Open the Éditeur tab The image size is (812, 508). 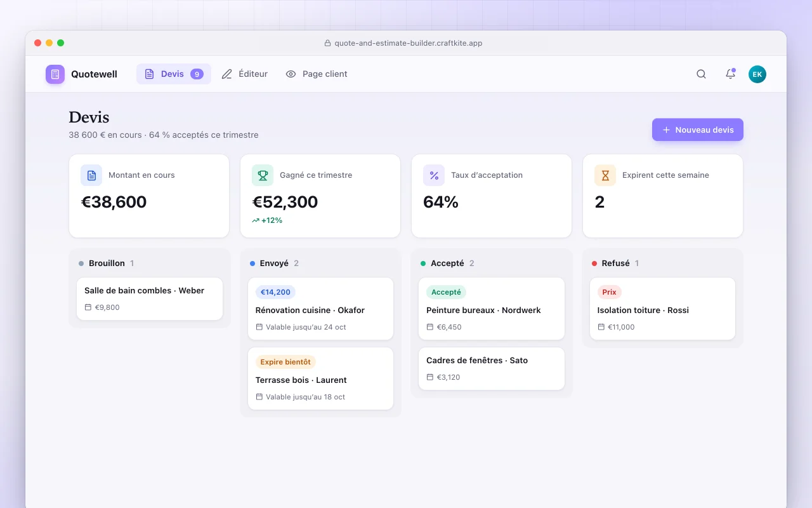point(245,74)
